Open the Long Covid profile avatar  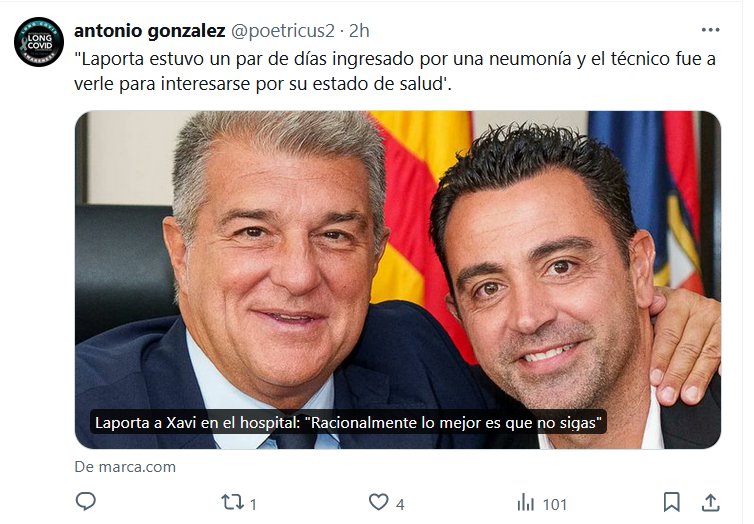pos(39,42)
